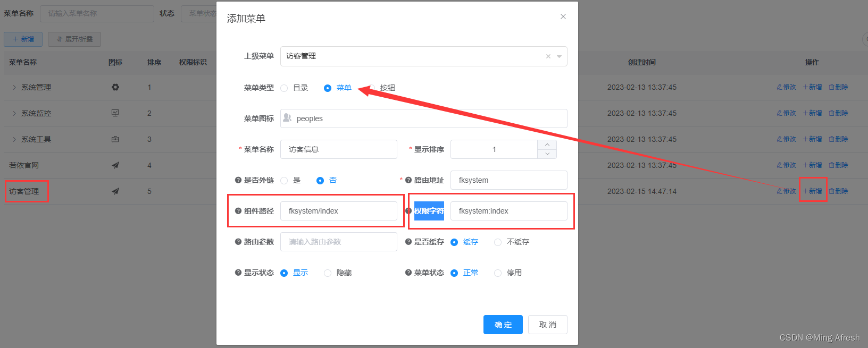
Task: Increase the 显示排序 value with up arrow
Action: [547, 145]
